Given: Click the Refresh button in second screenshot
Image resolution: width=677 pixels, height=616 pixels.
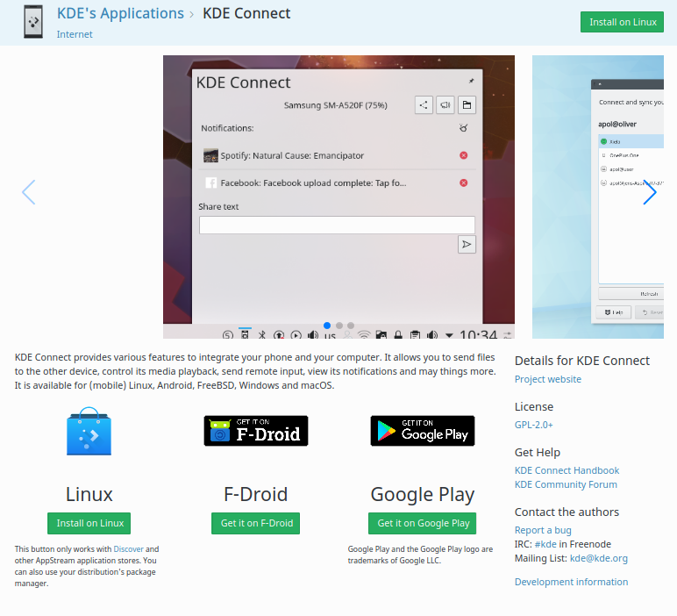Looking at the screenshot, I should tap(631, 294).
